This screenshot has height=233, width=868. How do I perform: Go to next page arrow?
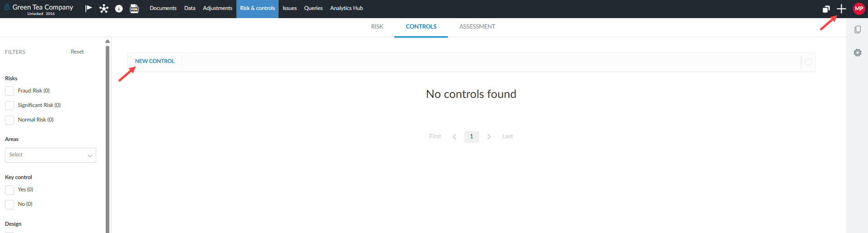(489, 136)
